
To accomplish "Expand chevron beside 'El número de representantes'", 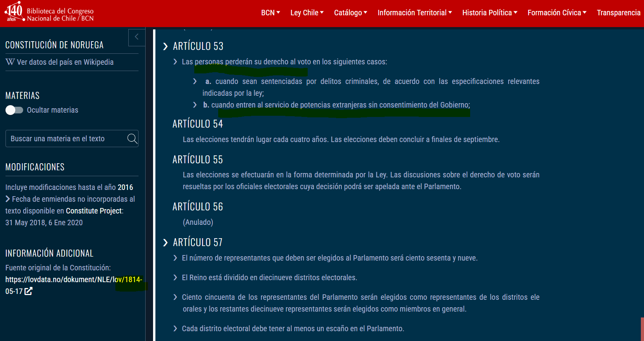I will click(175, 258).
